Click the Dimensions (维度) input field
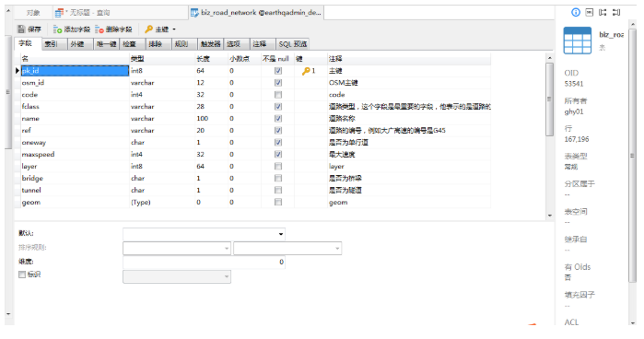This screenshot has width=644, height=339. coord(204,263)
